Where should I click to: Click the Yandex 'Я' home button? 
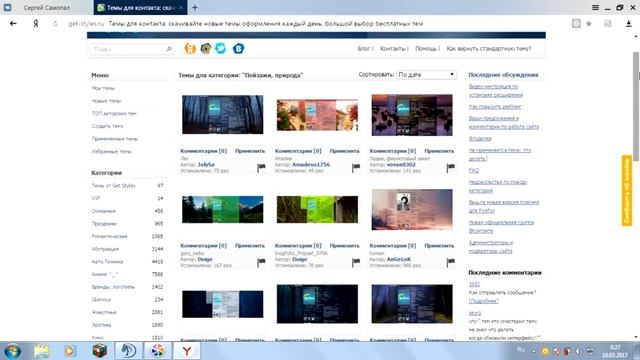[x=36, y=24]
